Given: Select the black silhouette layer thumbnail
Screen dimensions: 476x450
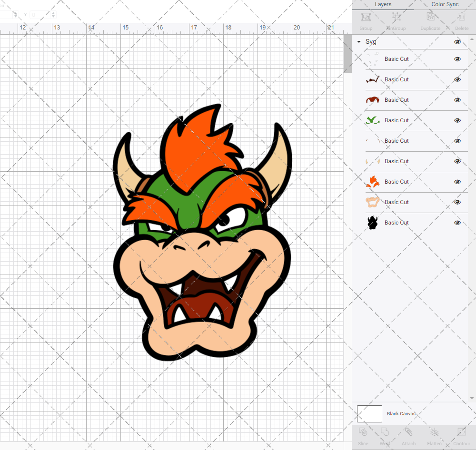Looking at the screenshot, I should [373, 223].
